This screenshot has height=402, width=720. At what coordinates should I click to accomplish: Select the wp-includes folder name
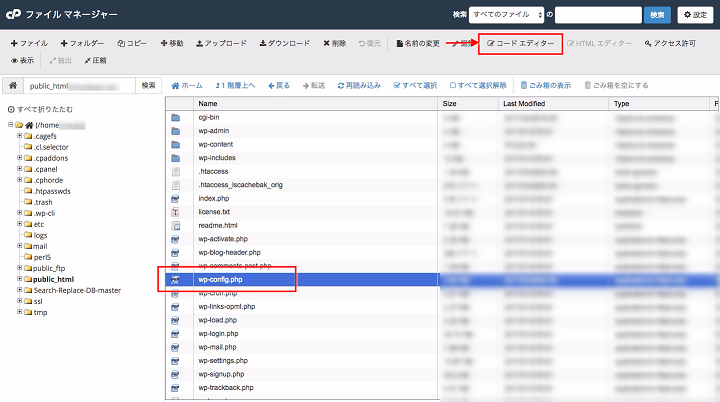point(217,158)
